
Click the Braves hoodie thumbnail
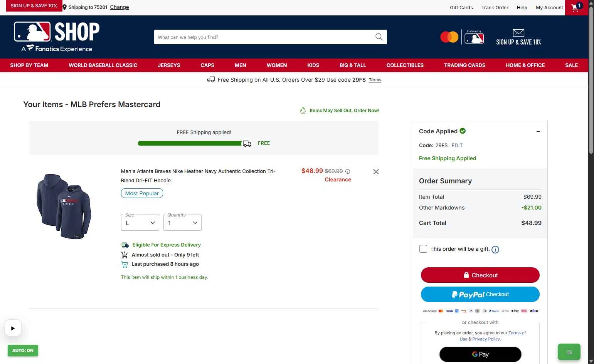[64, 206]
